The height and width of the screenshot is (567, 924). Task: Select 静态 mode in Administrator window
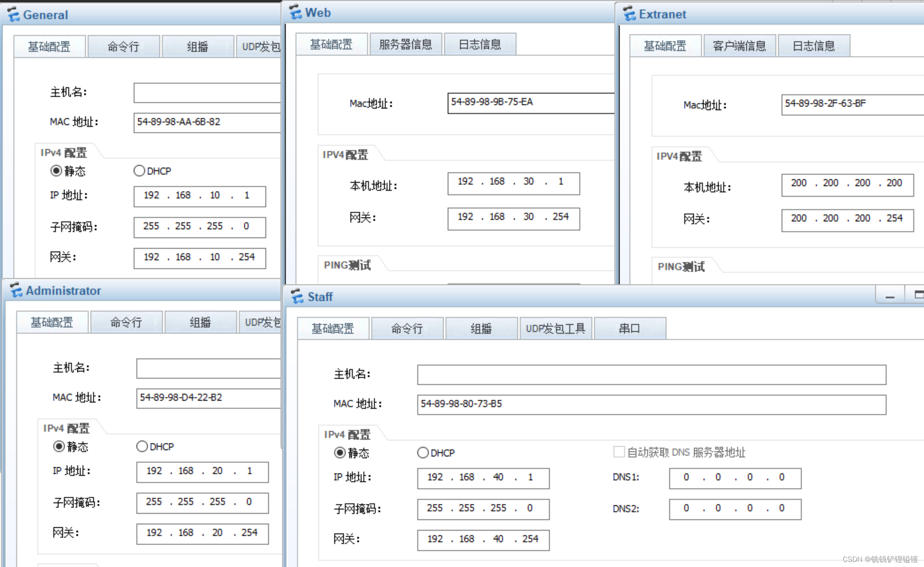click(59, 446)
